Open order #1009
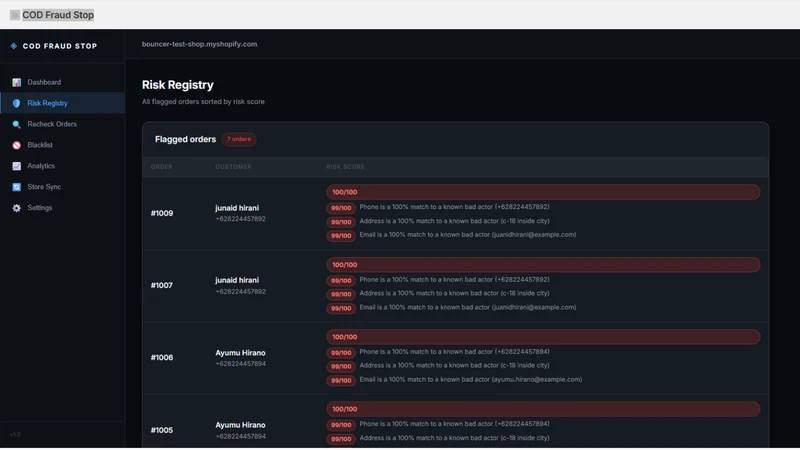This screenshot has width=800, height=450. pyautogui.click(x=162, y=213)
